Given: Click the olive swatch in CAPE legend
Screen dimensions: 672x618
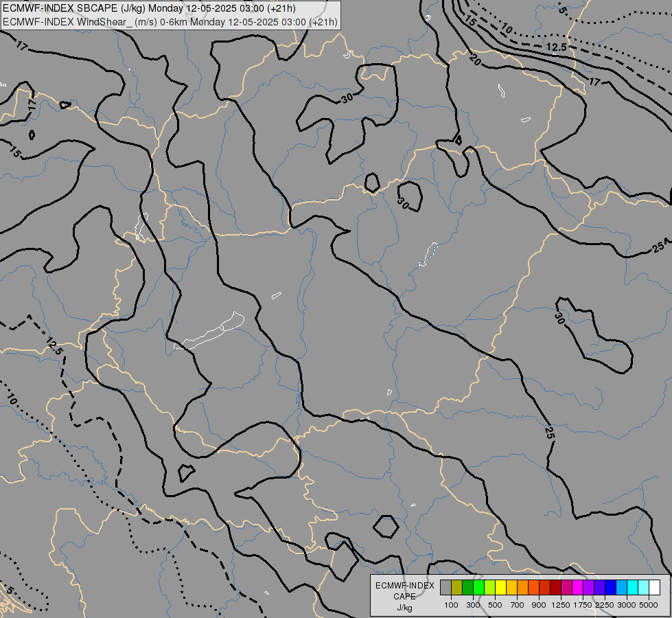Looking at the screenshot, I should pos(457,588).
